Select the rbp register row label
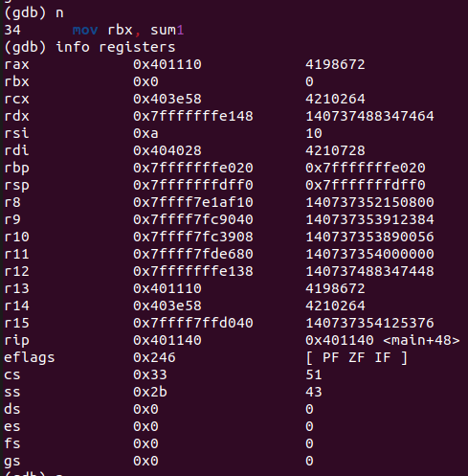This screenshot has width=468, height=476. pos(16,168)
